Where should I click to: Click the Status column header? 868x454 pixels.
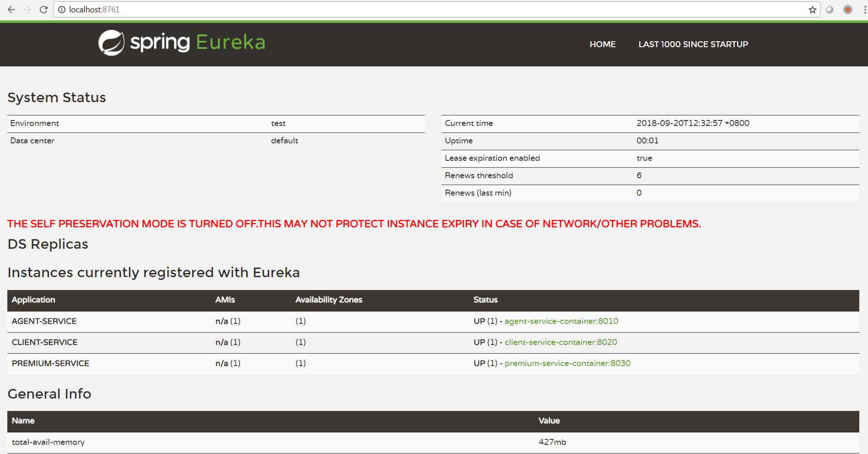pyautogui.click(x=485, y=300)
